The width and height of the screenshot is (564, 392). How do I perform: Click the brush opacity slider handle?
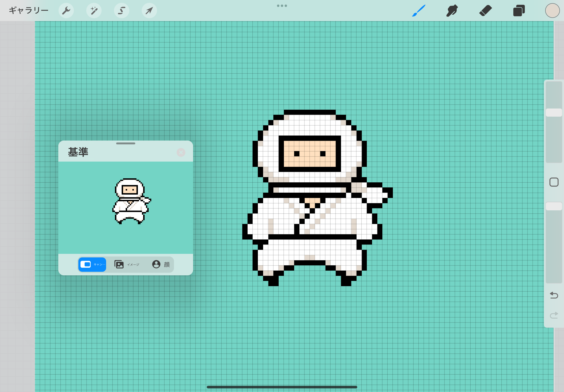click(554, 206)
